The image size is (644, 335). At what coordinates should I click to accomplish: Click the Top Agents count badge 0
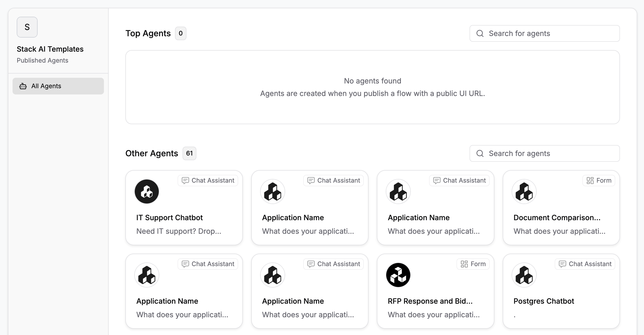[180, 33]
